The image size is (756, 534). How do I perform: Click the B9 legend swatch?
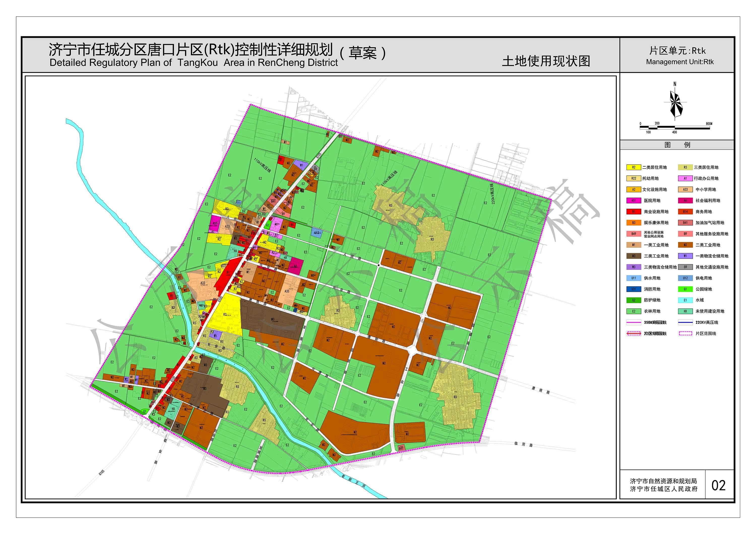(x=685, y=234)
